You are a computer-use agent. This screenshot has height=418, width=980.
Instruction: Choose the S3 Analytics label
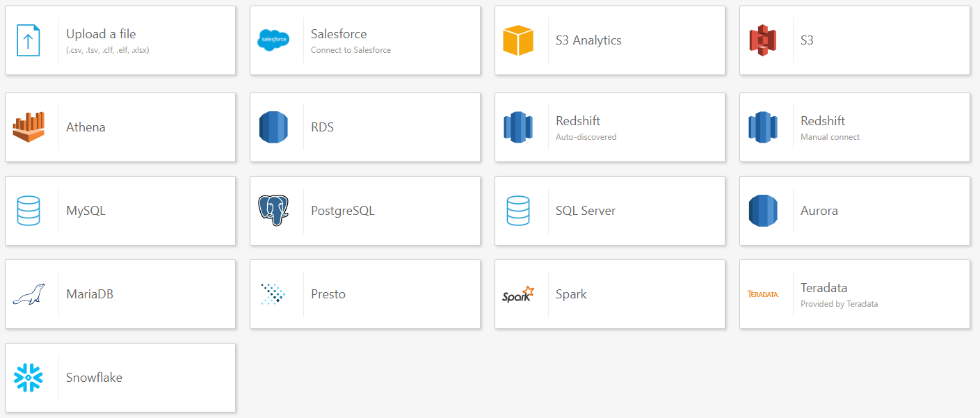[588, 40]
